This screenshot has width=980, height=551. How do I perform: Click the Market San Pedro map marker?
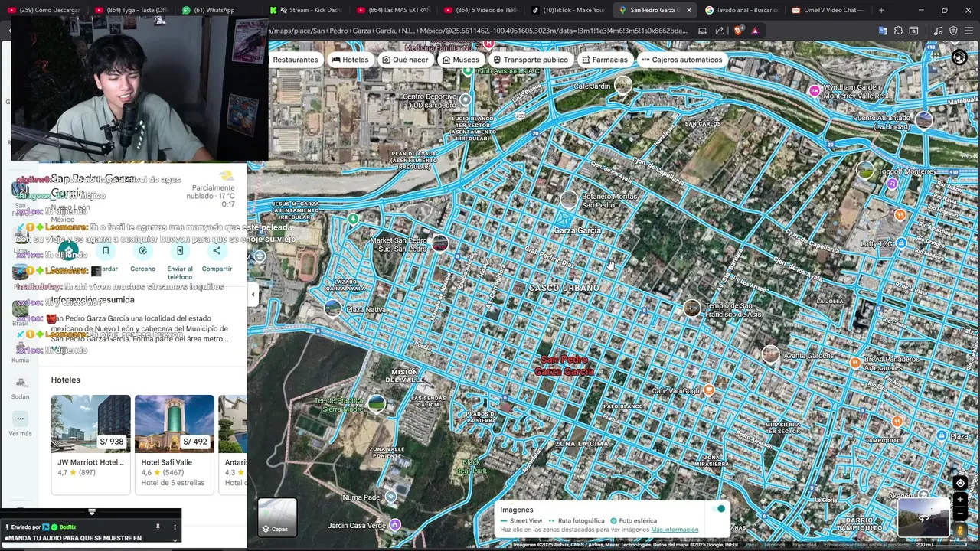pyautogui.click(x=440, y=243)
